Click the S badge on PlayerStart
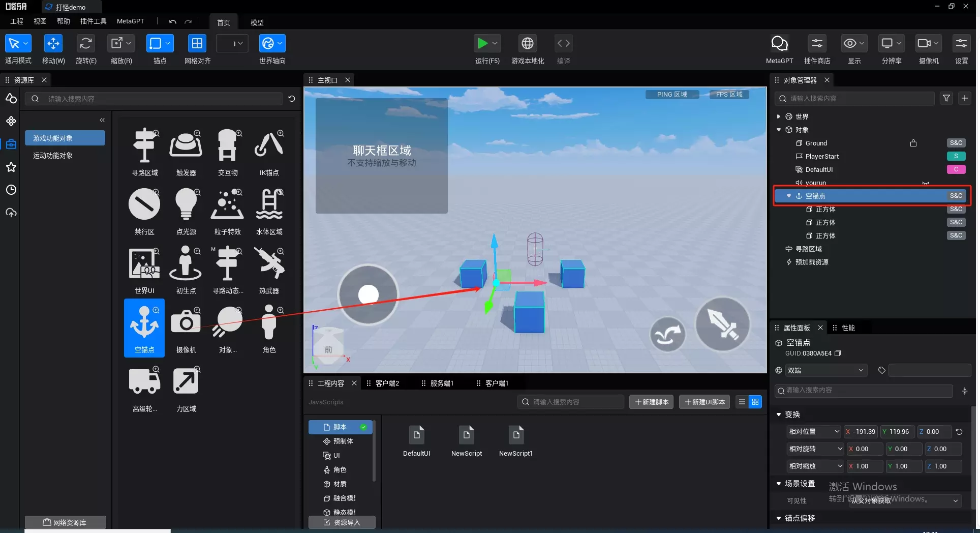 pos(956,156)
